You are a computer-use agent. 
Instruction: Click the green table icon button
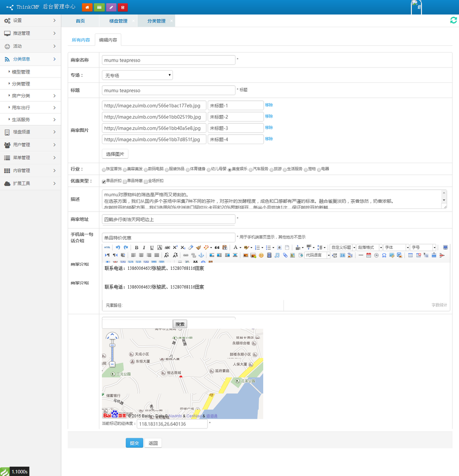pyautogui.click(x=99, y=7)
